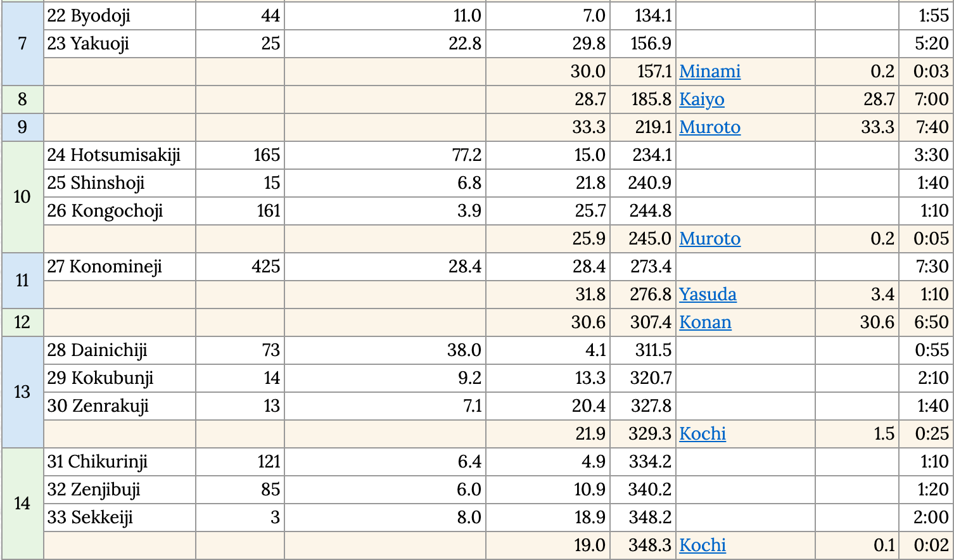Open the Yasuda link
The image size is (954, 560).
pos(708,295)
